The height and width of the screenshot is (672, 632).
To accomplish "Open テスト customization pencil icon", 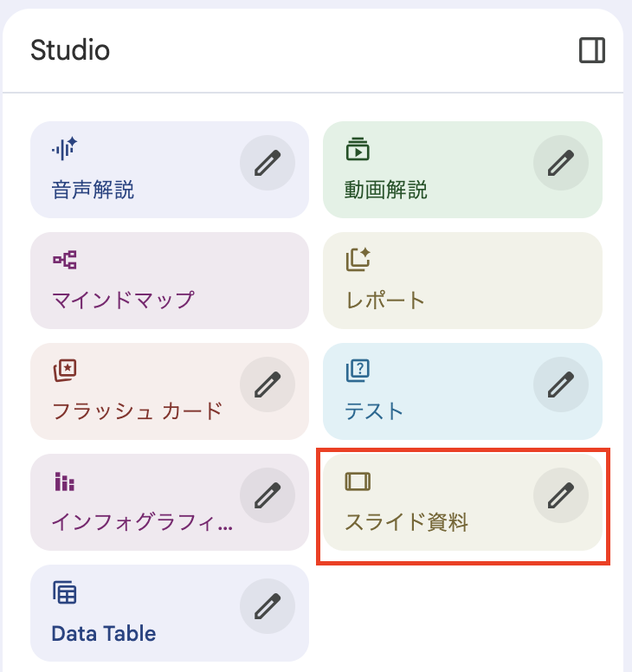I will tap(561, 384).
